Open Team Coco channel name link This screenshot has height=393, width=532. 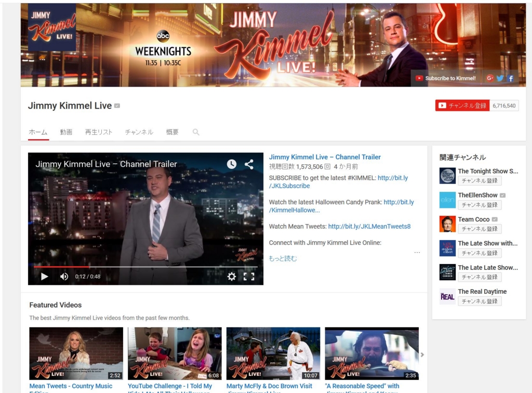point(474,219)
